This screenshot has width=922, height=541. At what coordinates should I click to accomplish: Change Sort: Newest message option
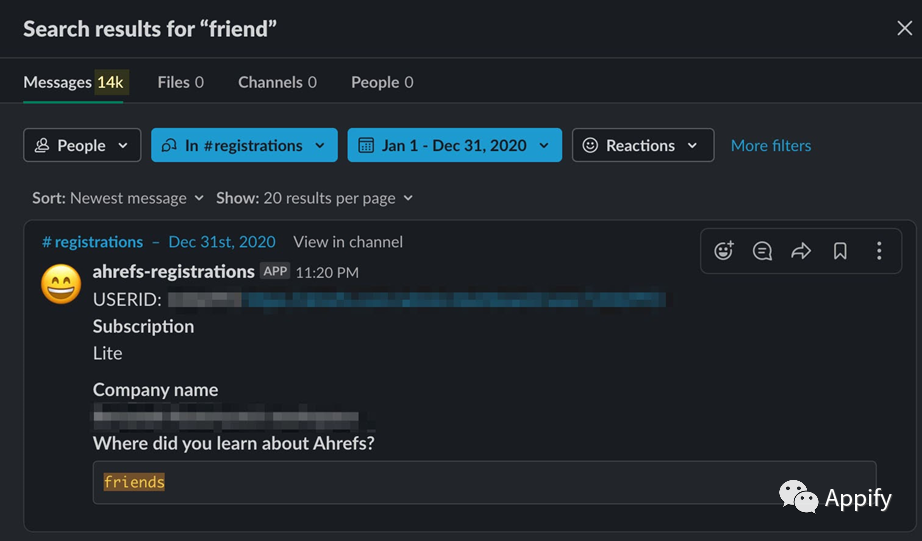click(x=118, y=198)
